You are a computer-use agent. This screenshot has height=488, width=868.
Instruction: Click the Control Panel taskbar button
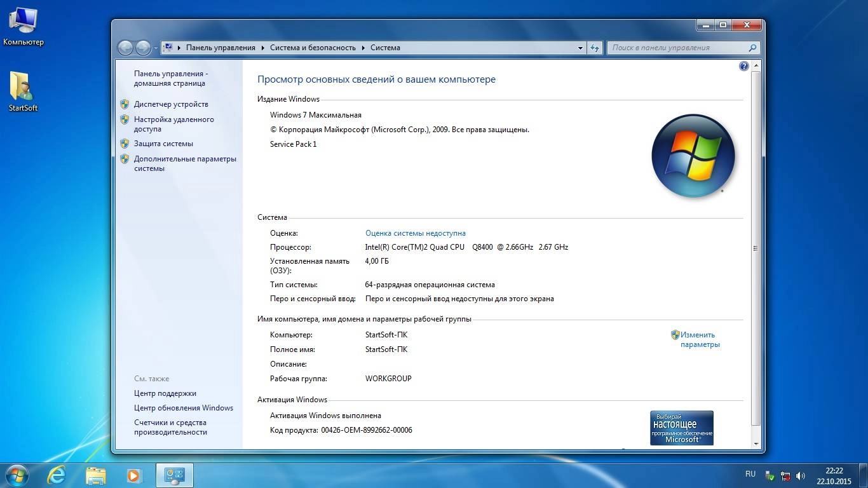(x=174, y=475)
